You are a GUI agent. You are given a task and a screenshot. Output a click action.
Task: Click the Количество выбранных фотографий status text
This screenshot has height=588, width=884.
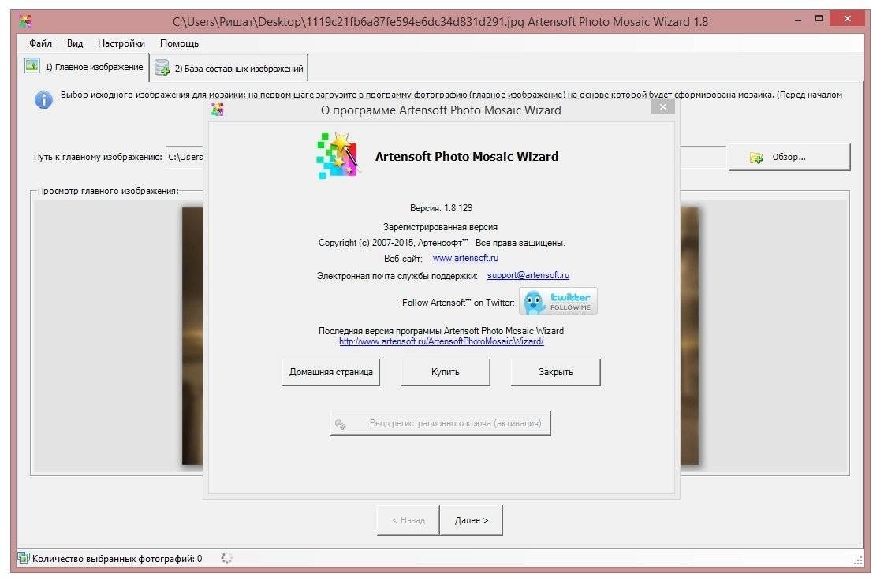(117, 559)
